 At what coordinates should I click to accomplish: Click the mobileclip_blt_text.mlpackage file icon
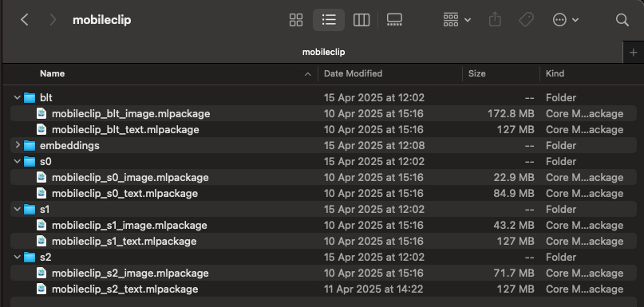click(41, 129)
